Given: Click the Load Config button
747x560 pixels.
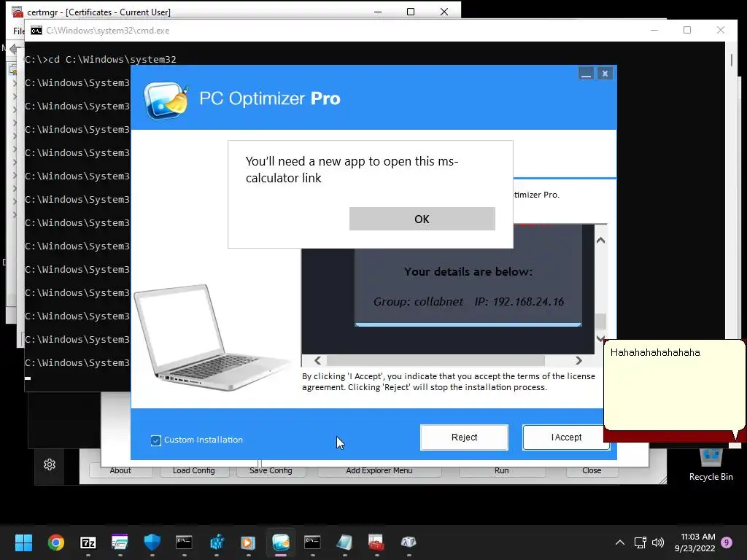Looking at the screenshot, I should pos(194,470).
